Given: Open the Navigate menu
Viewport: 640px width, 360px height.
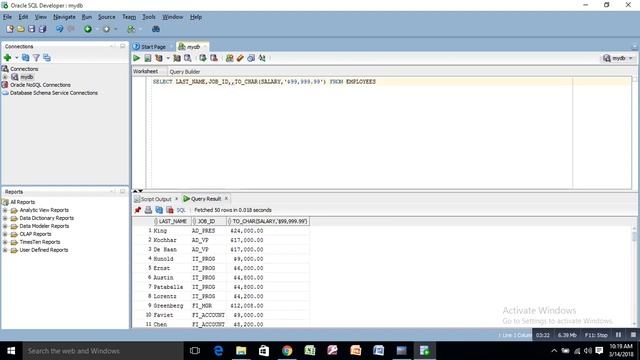Looking at the screenshot, I should tap(64, 17).
